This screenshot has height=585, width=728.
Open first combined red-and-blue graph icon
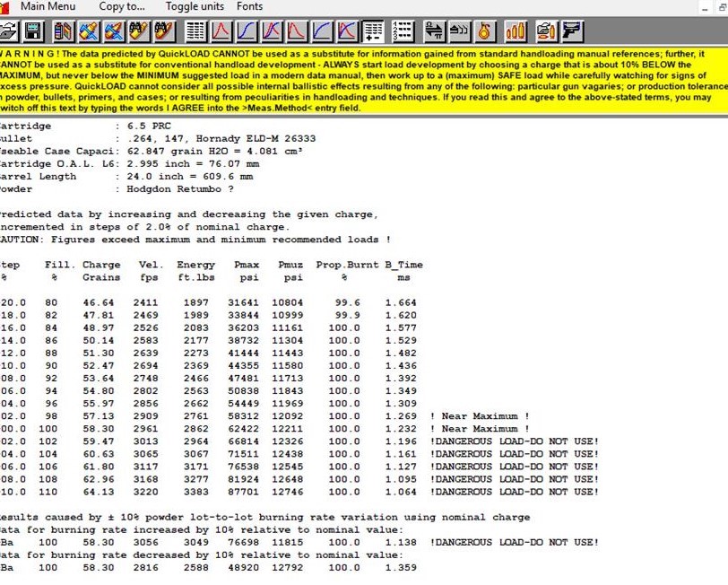tap(272, 31)
